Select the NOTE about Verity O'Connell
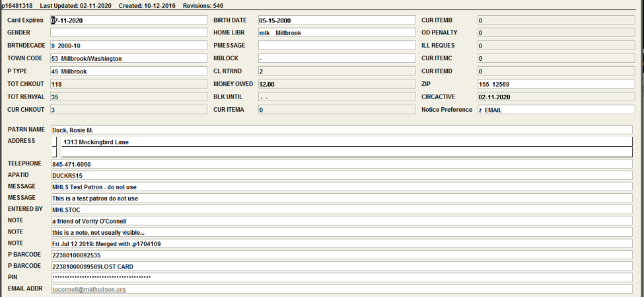644x297 pixels. click(x=341, y=221)
